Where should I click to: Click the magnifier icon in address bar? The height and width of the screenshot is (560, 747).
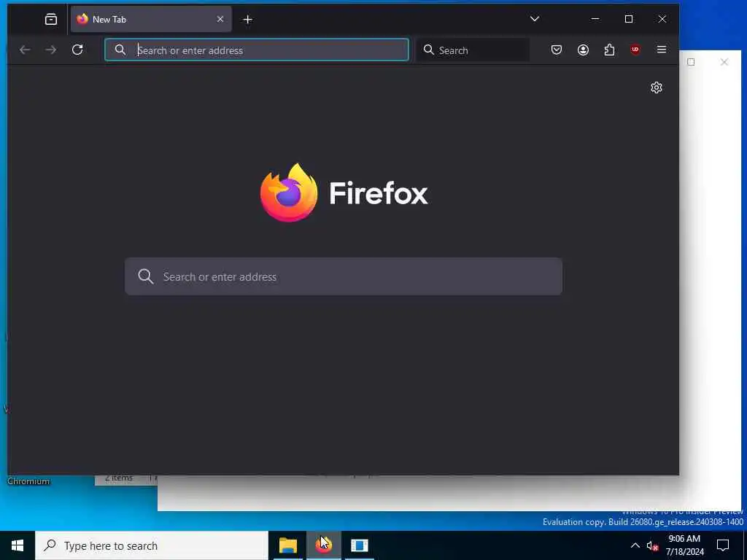[x=120, y=50]
